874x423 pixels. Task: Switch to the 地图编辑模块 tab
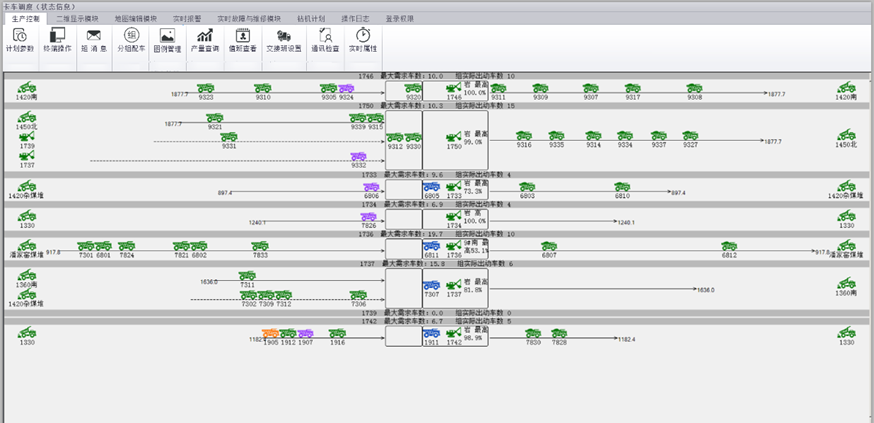pyautogui.click(x=135, y=18)
